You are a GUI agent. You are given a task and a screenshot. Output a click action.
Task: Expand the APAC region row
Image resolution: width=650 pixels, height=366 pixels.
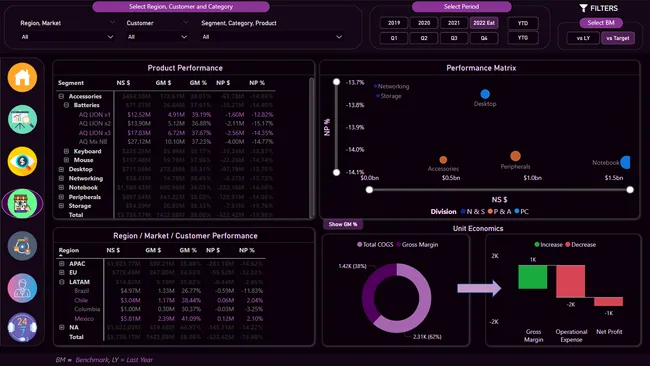point(62,264)
